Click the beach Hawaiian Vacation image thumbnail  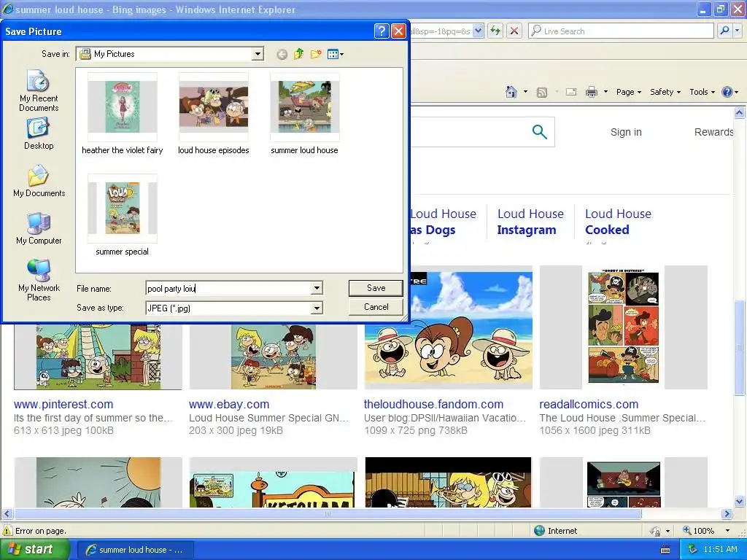[x=449, y=327]
